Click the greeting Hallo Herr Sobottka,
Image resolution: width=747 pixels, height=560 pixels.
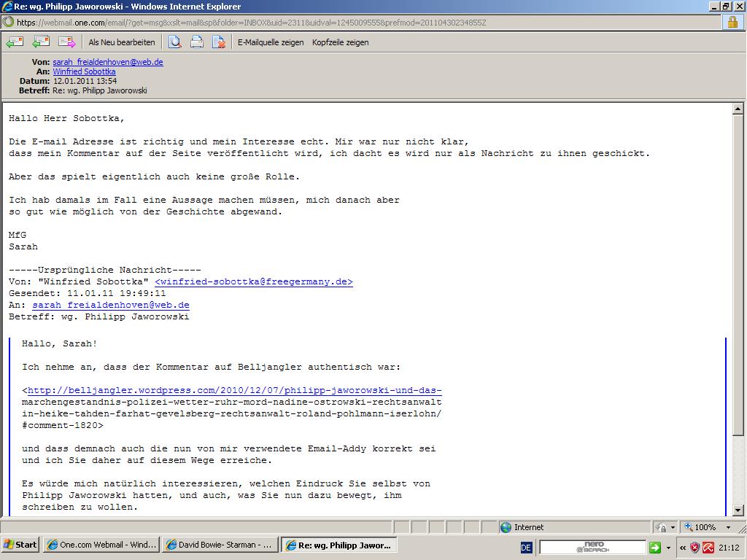[x=66, y=118]
